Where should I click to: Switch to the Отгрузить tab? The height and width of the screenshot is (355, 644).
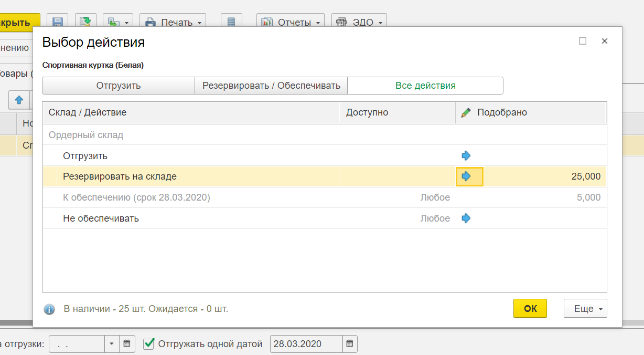click(x=119, y=86)
